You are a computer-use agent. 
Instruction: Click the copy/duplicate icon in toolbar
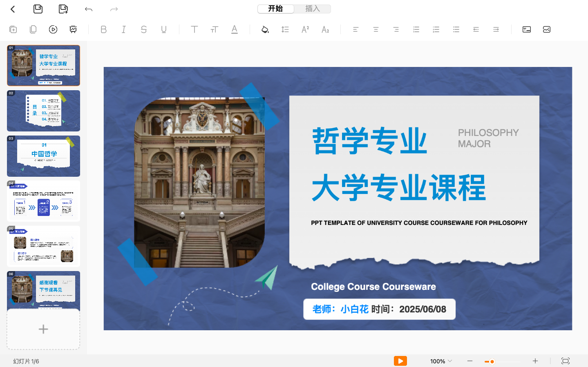33,29
